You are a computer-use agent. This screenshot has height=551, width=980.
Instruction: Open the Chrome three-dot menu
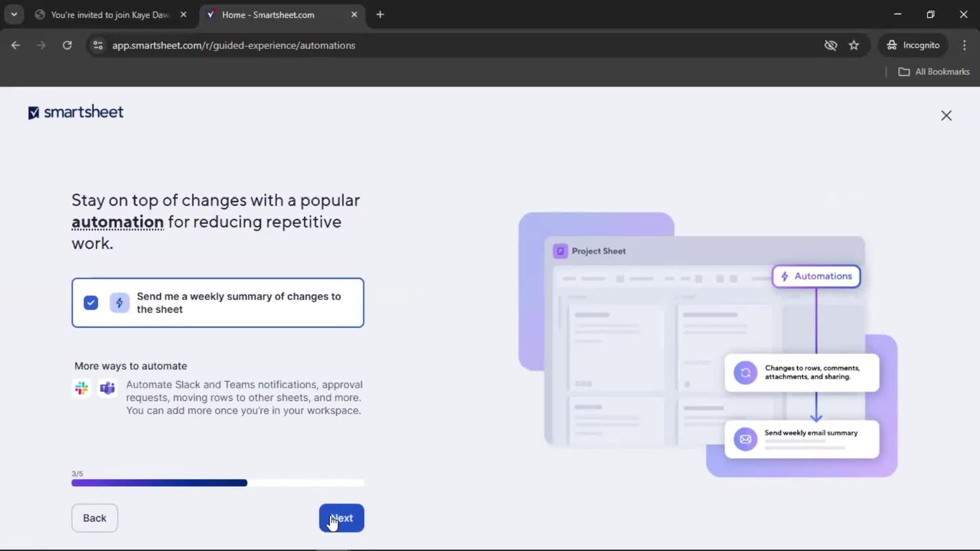coord(964,45)
